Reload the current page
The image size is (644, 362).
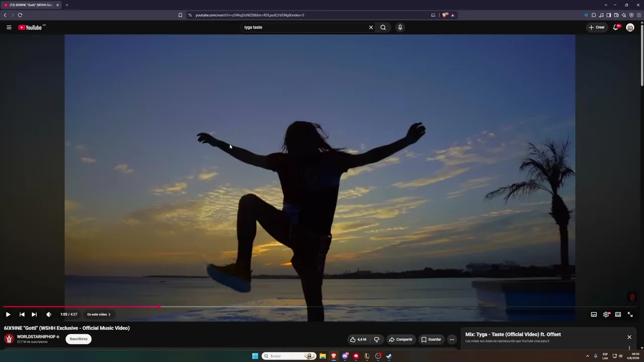tap(20, 15)
